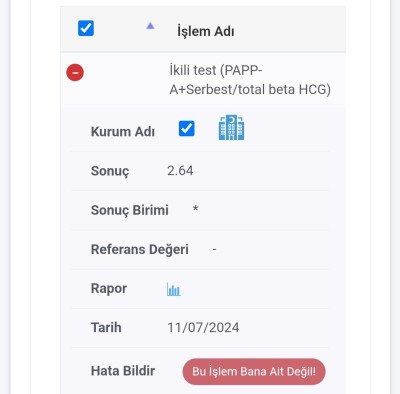Click the Tarih label

pos(106,327)
